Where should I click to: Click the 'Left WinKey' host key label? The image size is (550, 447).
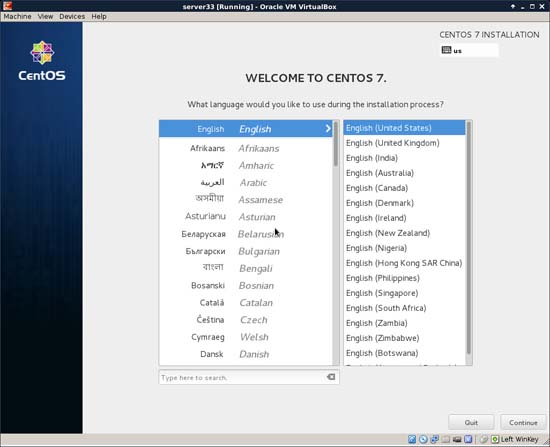(x=519, y=439)
